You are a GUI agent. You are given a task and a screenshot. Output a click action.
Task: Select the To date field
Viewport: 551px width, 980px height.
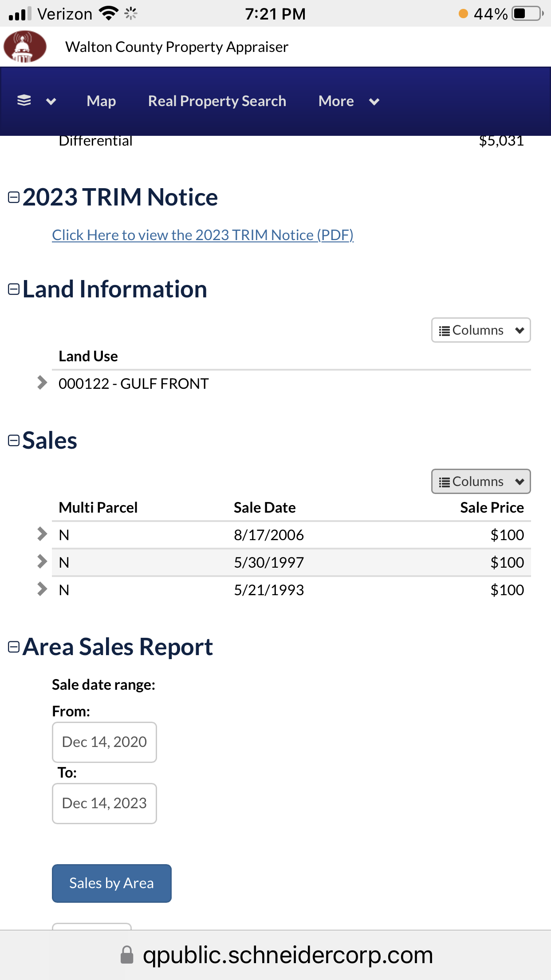(104, 803)
